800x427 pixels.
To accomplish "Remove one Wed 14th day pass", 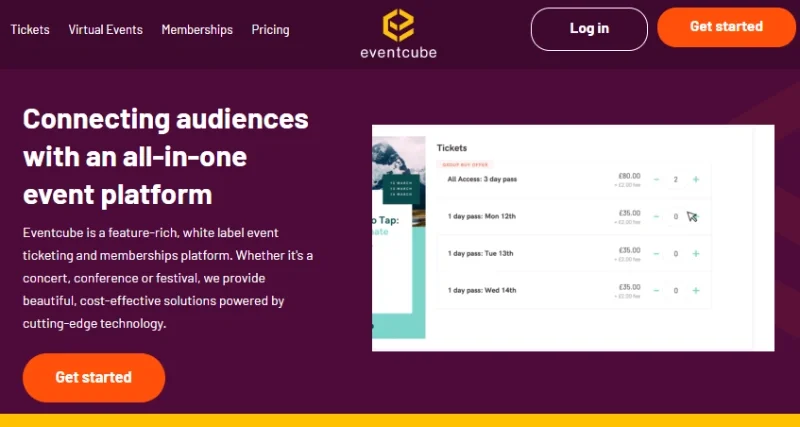I will 656,291.
